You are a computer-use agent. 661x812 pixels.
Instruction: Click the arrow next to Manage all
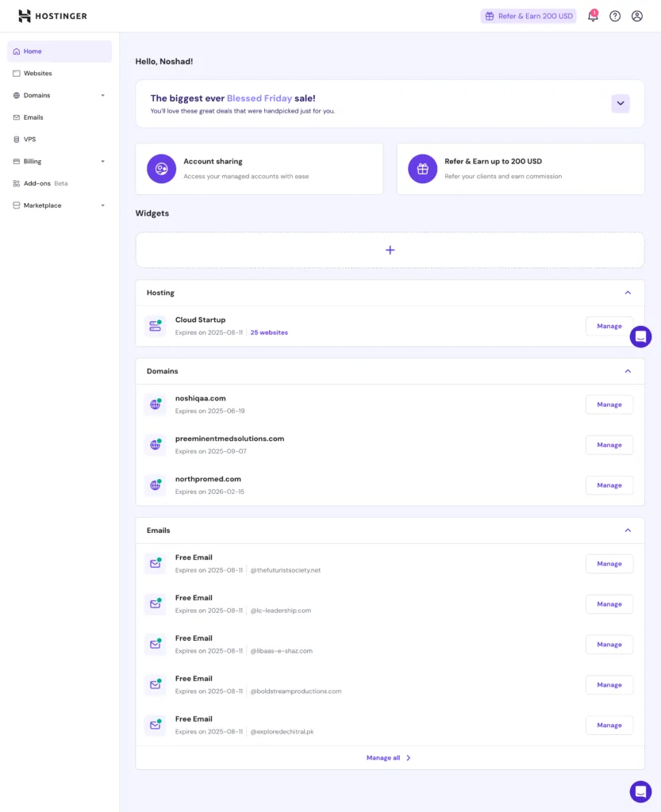click(408, 758)
